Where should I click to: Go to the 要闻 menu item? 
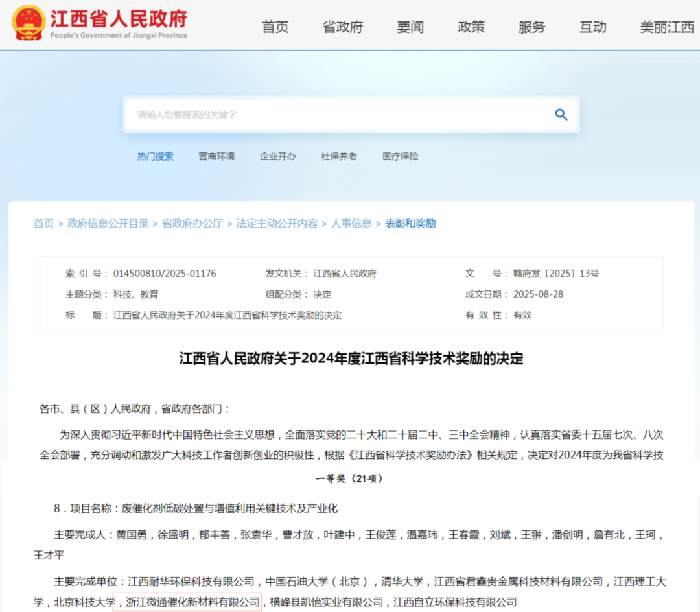pos(410,27)
